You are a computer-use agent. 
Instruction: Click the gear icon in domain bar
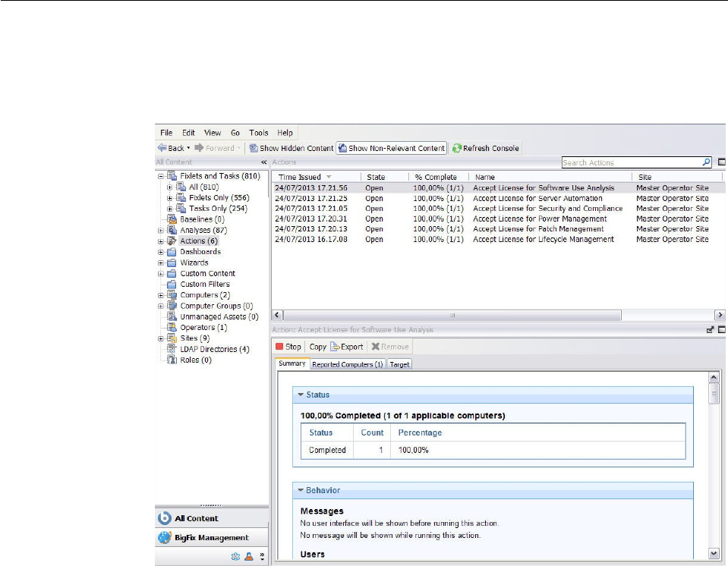point(235,556)
